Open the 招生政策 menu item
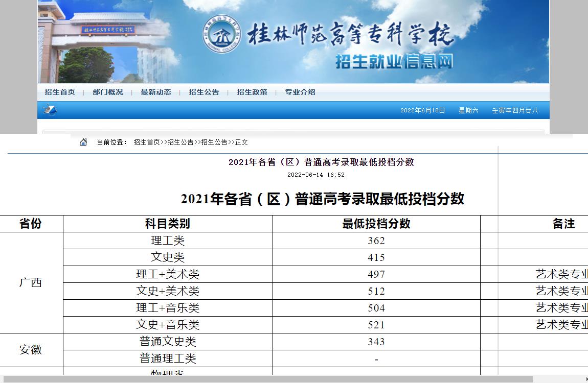588x383 pixels. pos(252,92)
